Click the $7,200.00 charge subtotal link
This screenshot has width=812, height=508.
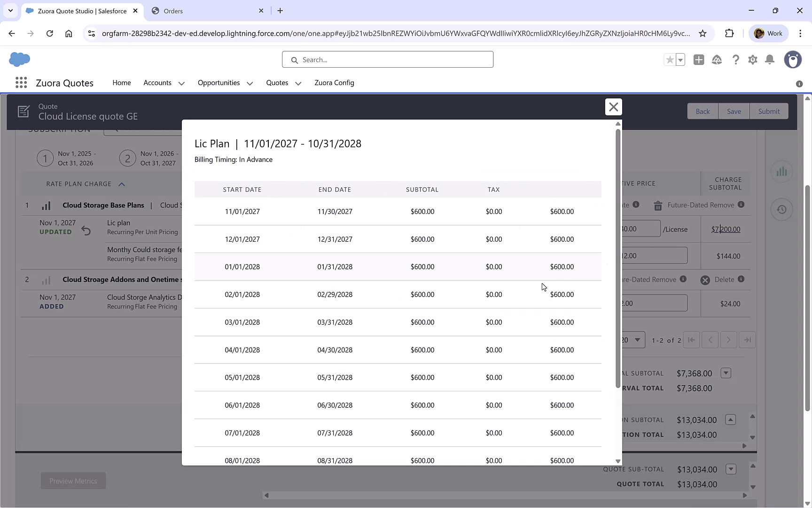[726, 229]
